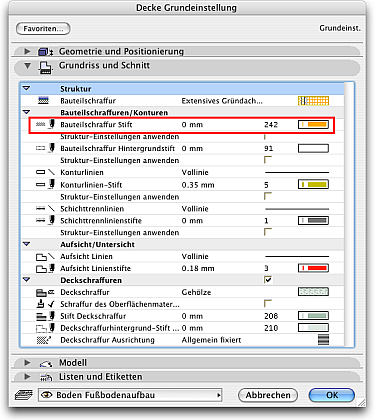Open the Deckschraffurhintergrund-Stift pen swatch

(313, 328)
